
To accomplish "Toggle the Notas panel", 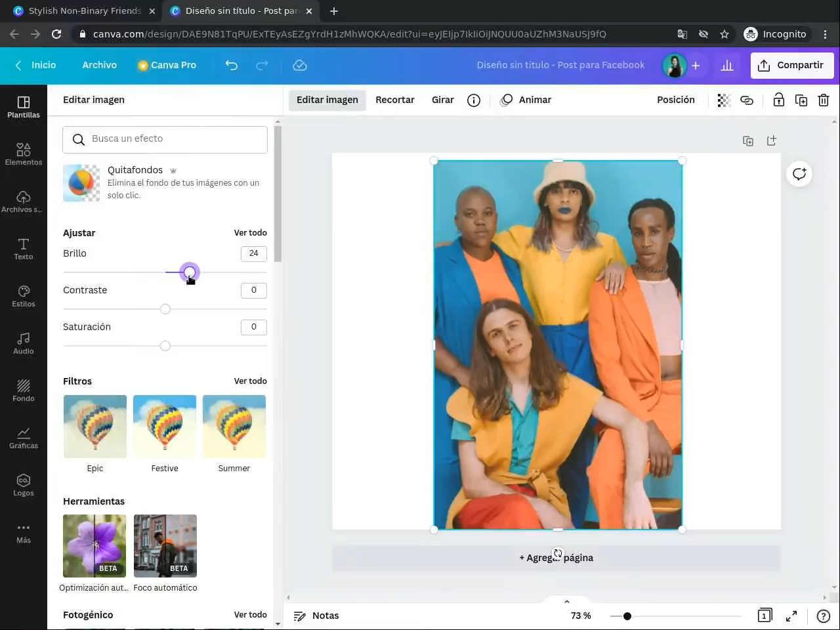I will pyautogui.click(x=316, y=616).
